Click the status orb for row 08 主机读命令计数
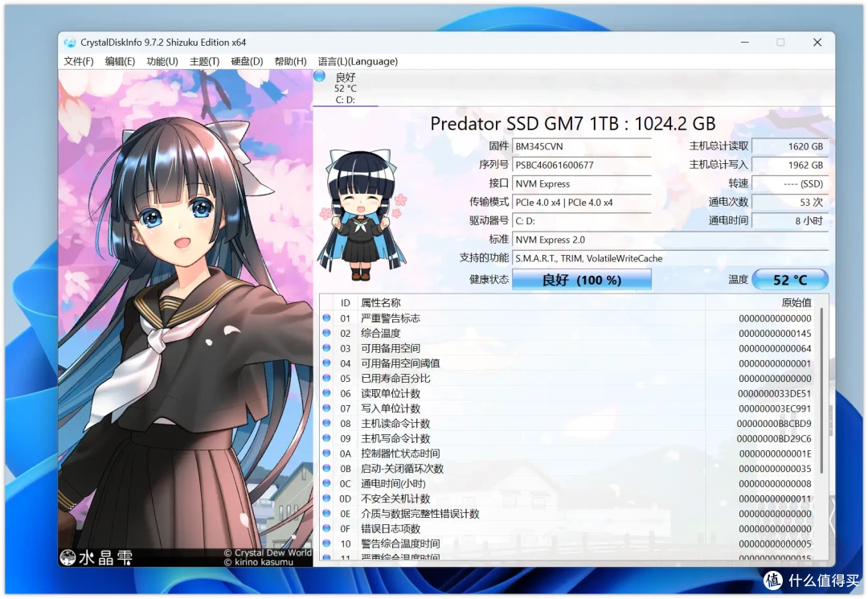This screenshot has height=599, width=868. tap(326, 423)
